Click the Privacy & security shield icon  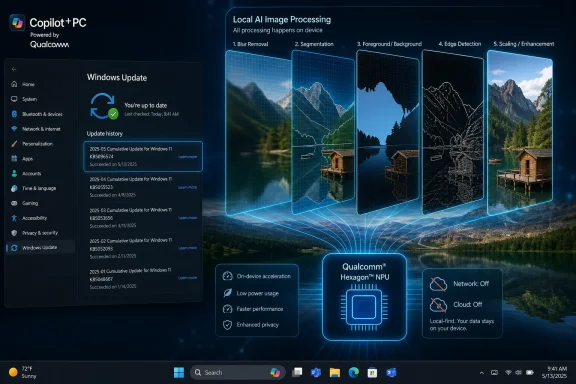click(x=14, y=233)
